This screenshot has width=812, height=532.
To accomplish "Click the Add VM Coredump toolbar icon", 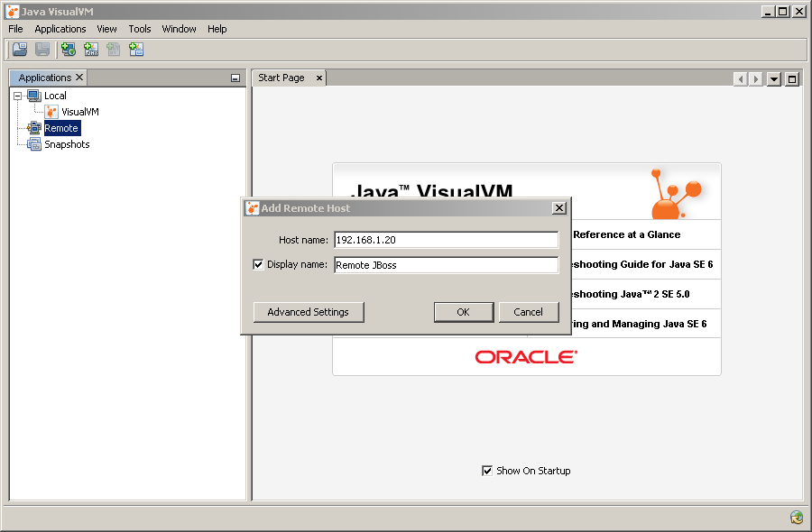I will pyautogui.click(x=136, y=50).
